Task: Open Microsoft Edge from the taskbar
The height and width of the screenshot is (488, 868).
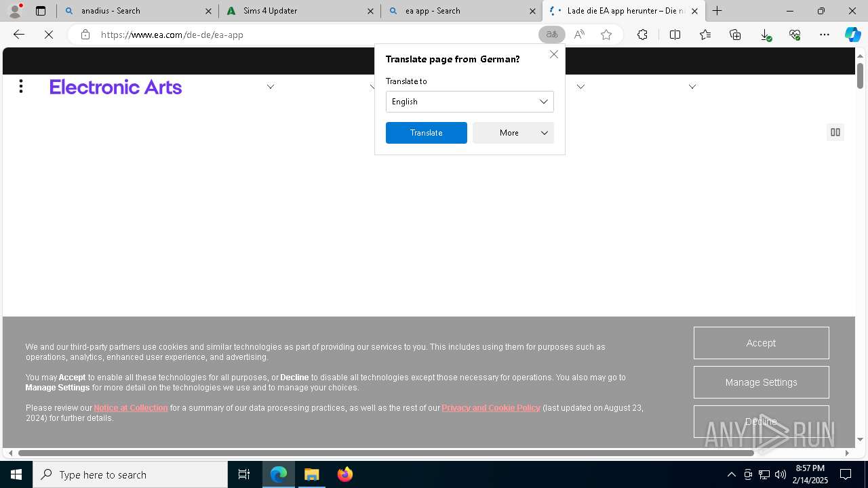Action: [279, 474]
